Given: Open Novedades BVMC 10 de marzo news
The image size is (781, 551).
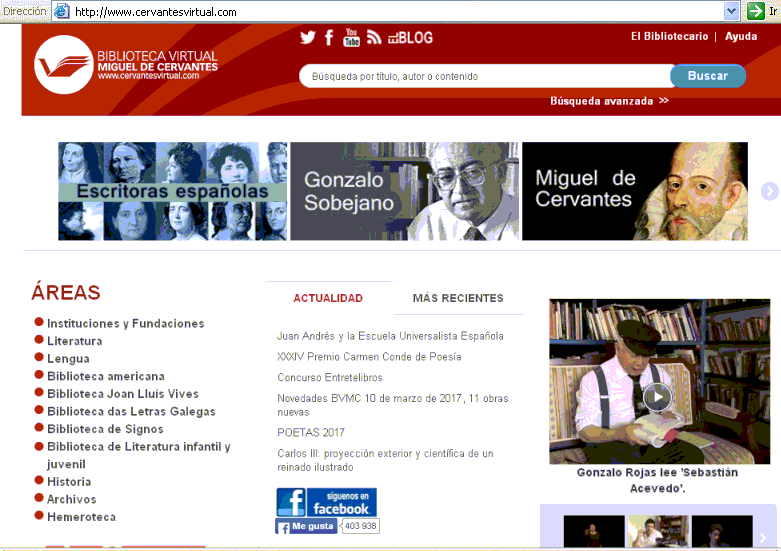Looking at the screenshot, I should click(392, 405).
